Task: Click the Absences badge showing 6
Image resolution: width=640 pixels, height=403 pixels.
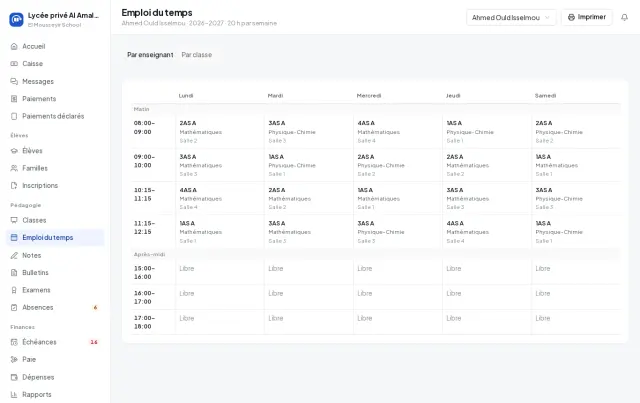Action: coord(95,307)
